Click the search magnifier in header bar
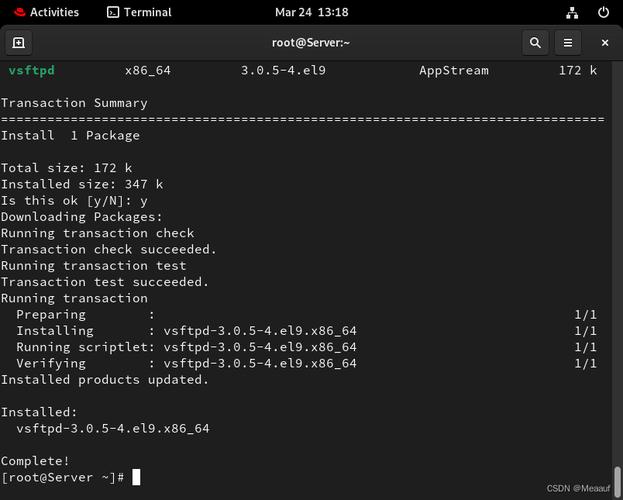The image size is (623, 500). pyautogui.click(x=535, y=43)
